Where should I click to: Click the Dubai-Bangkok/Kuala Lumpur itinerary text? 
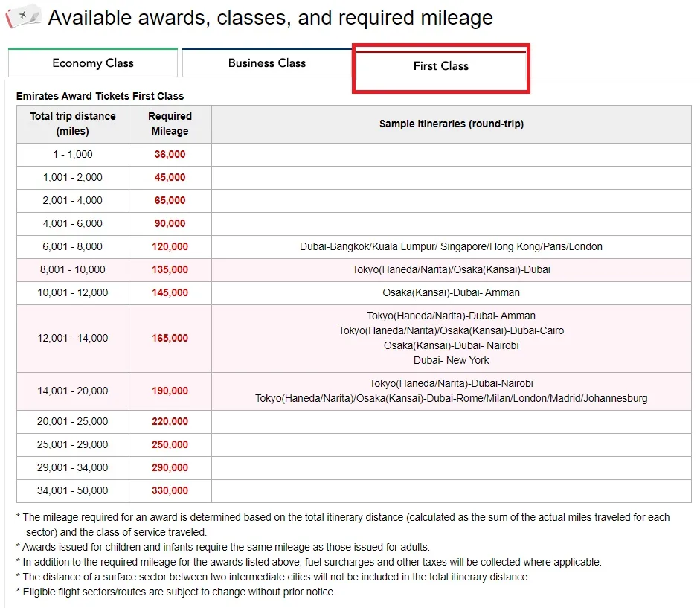pyautogui.click(x=451, y=246)
